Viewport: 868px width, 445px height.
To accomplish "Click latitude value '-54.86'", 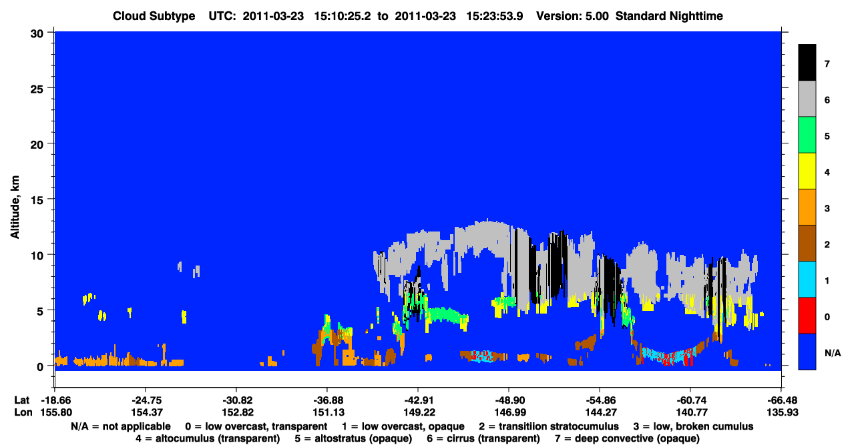I will tap(600, 400).
